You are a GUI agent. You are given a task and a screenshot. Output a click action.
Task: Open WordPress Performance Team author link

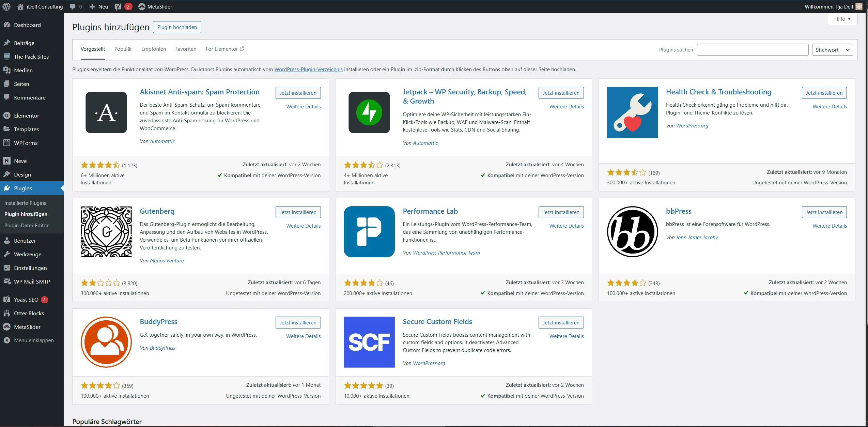point(446,253)
